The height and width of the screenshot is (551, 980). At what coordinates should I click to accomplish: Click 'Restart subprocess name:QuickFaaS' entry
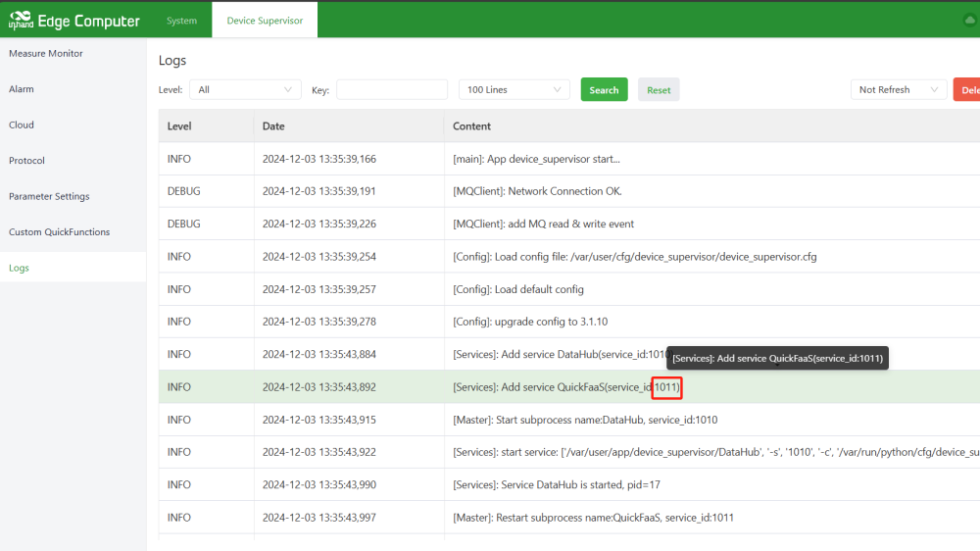coord(593,518)
